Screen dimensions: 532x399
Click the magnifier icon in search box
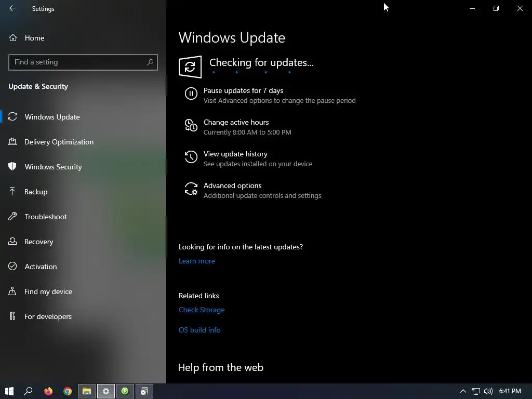[x=150, y=62]
